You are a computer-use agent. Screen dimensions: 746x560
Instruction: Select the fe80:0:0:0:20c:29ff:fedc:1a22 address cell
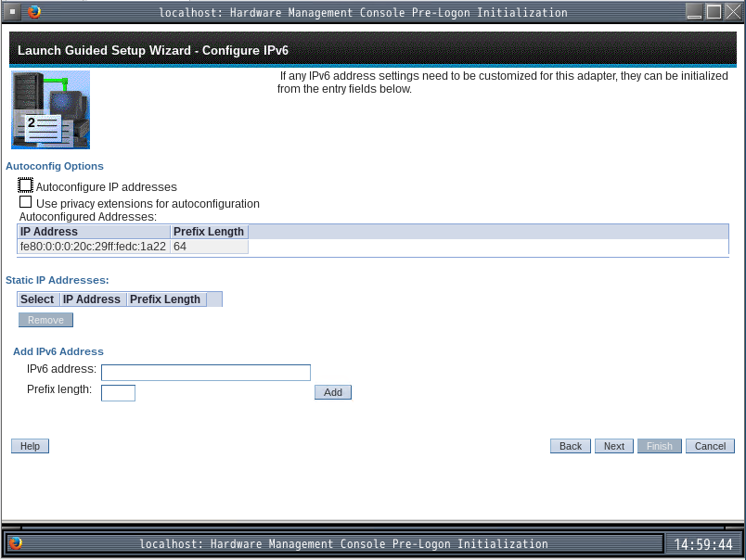point(93,247)
